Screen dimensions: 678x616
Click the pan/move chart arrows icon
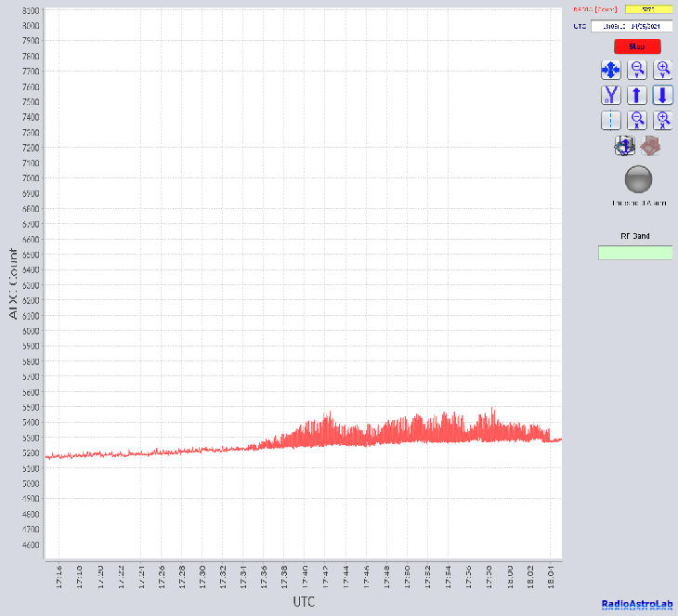(610, 70)
